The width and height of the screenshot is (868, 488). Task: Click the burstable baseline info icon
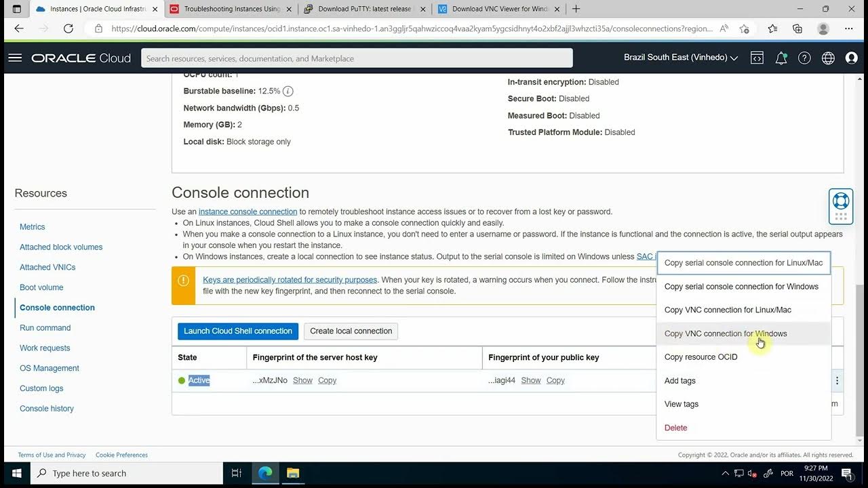288,91
